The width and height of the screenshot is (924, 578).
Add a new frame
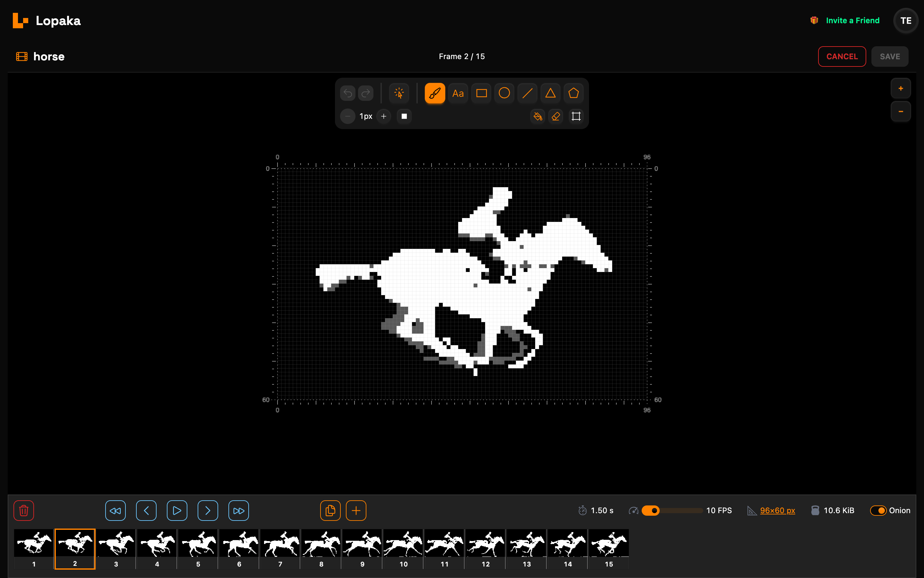[x=356, y=511]
